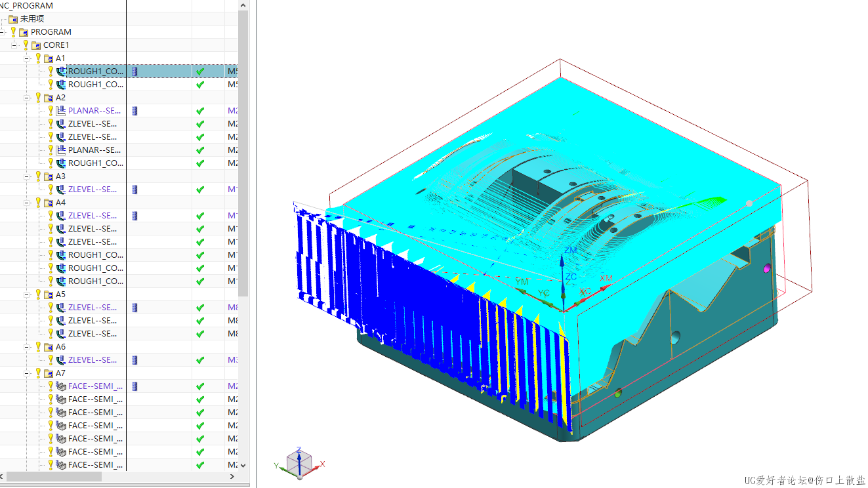Collapse the A6 program group
868x488 pixels.
click(x=27, y=347)
